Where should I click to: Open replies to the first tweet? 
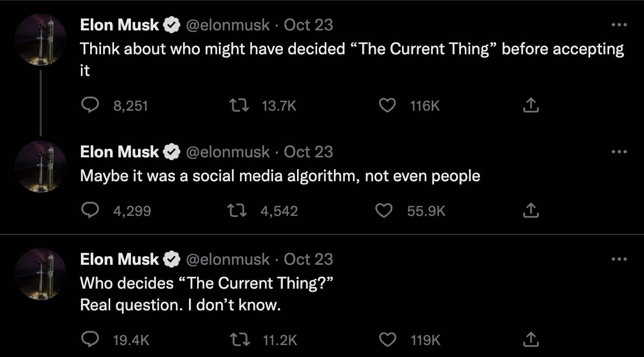91,105
